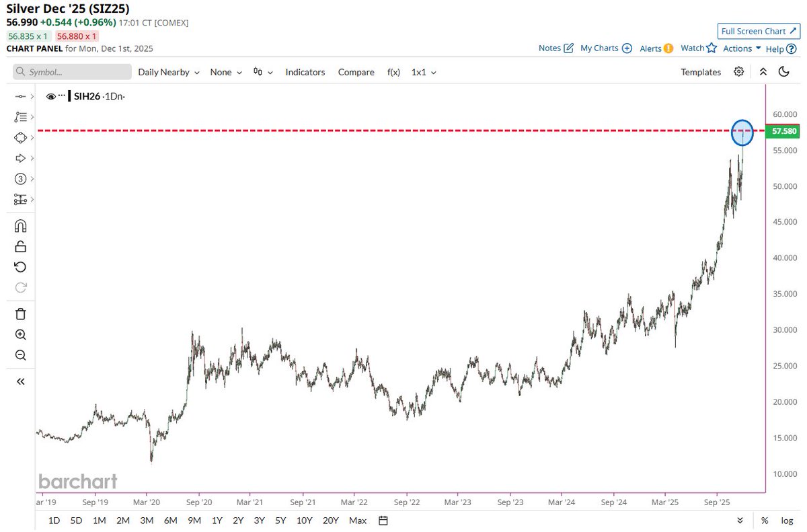807x532 pixels.
Task: Open Alerts
Action: pyautogui.click(x=656, y=48)
